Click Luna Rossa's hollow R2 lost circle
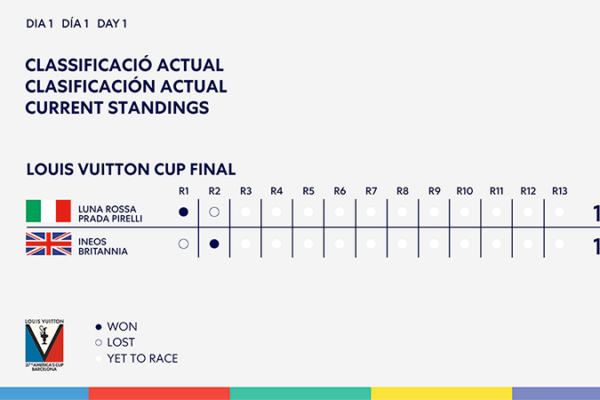600x400 pixels. point(214,212)
